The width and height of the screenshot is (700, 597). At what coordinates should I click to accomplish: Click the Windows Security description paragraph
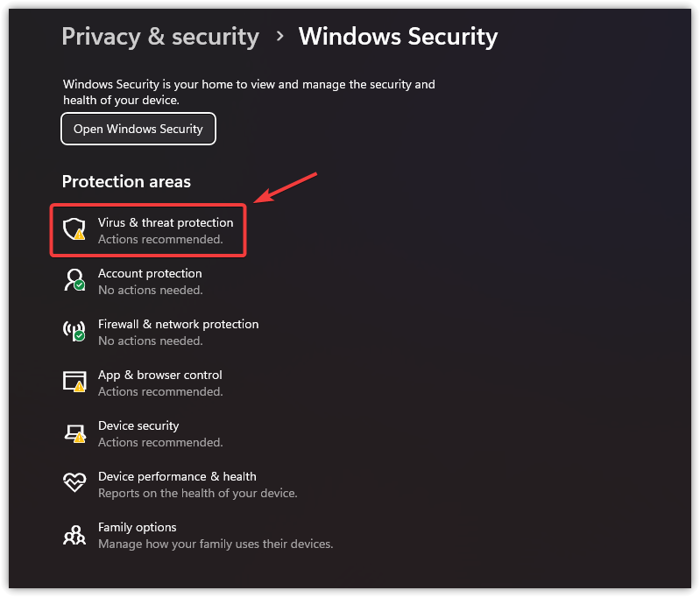coord(249,92)
